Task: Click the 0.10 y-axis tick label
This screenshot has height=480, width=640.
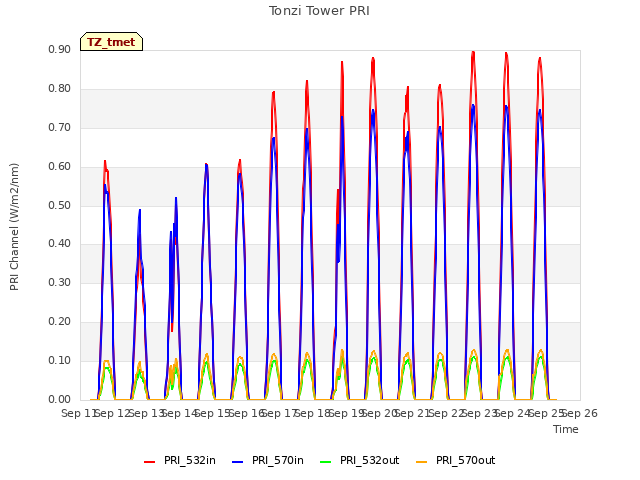Action: tap(60, 360)
